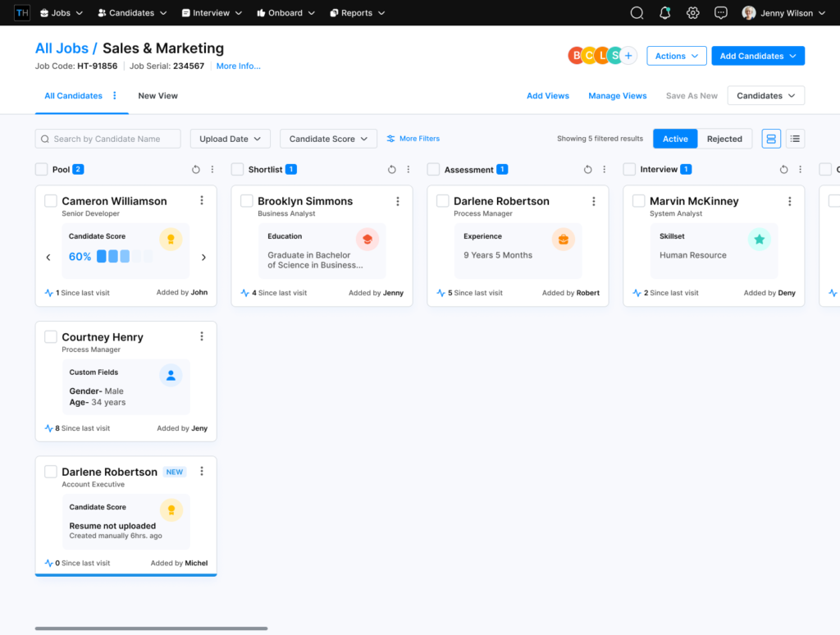
Task: Check the Pool column checkbox
Action: pos(40,169)
